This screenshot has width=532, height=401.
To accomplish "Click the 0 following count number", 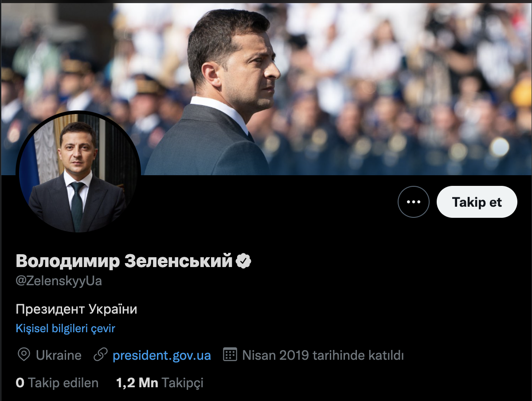I will point(20,382).
